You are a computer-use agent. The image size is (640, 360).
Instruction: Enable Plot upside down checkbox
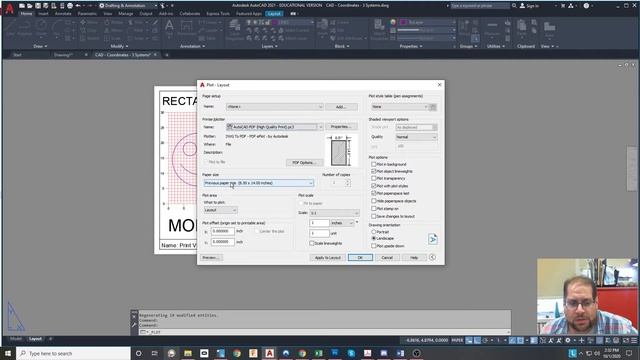point(373,246)
